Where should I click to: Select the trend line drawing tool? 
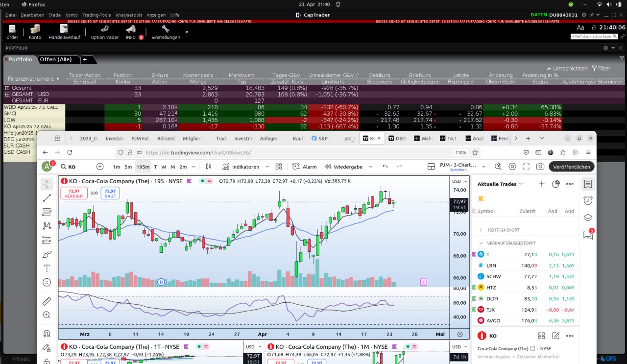(x=47, y=198)
